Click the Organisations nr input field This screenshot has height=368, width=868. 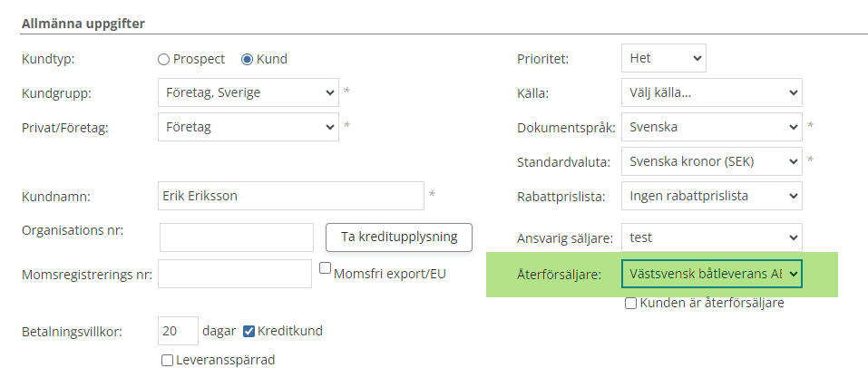[x=237, y=237]
